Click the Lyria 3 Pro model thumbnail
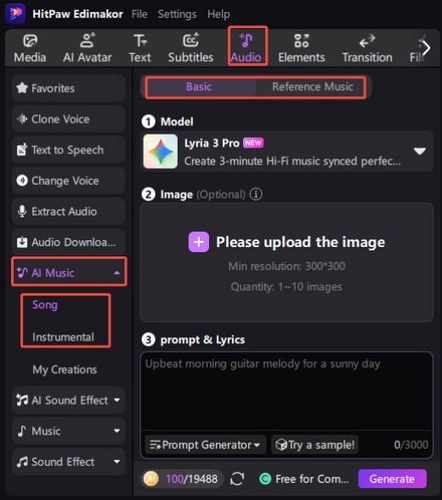 click(160, 152)
